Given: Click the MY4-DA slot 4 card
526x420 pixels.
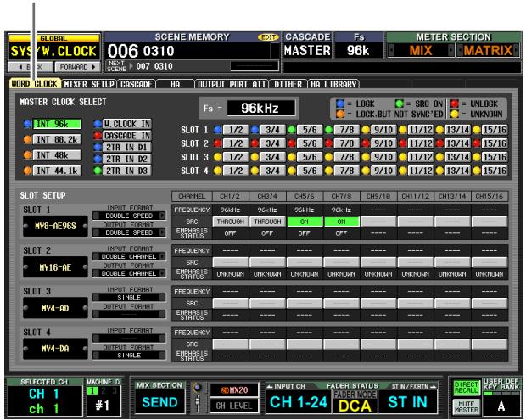Looking at the screenshot, I should coord(55,349).
